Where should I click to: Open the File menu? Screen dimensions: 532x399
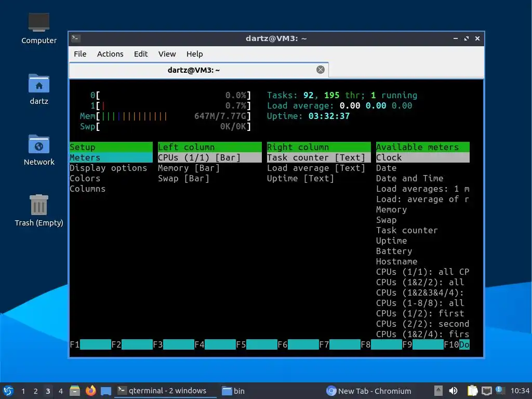click(80, 54)
